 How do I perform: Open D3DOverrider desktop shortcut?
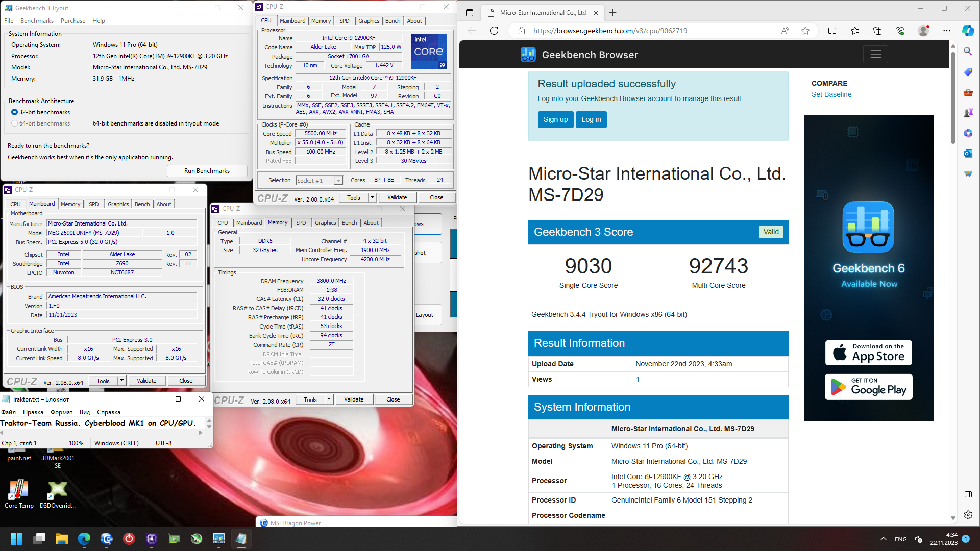click(58, 494)
